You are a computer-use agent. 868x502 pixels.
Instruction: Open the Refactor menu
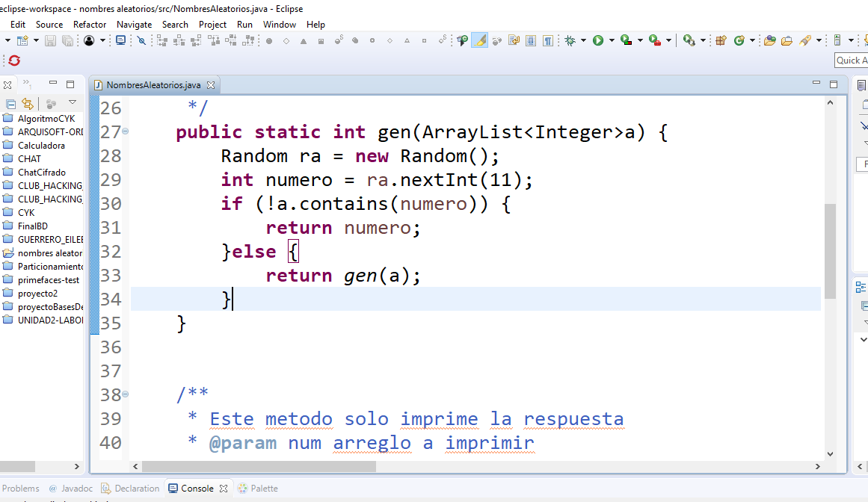click(x=89, y=24)
